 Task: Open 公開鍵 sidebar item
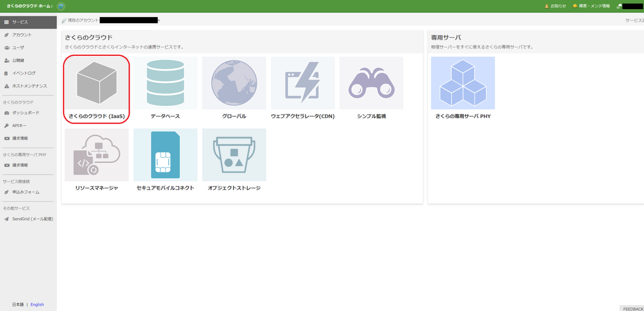28,61
